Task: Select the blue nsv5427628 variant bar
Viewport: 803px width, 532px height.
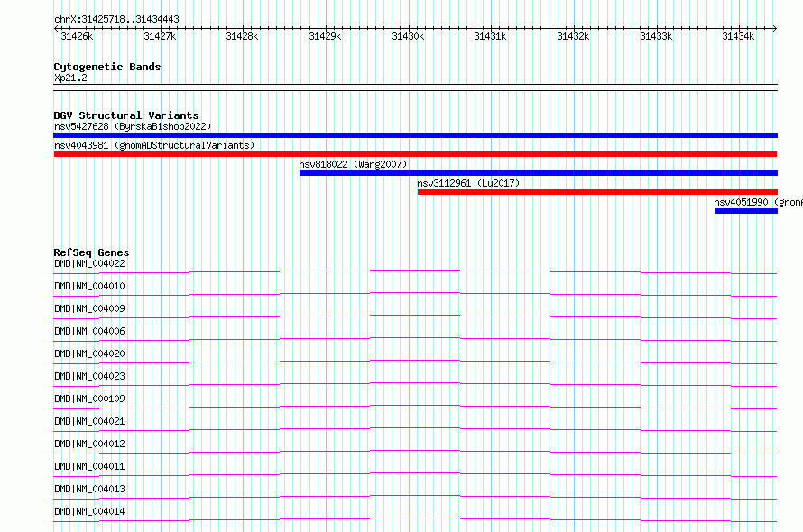Action: pyautogui.click(x=415, y=135)
